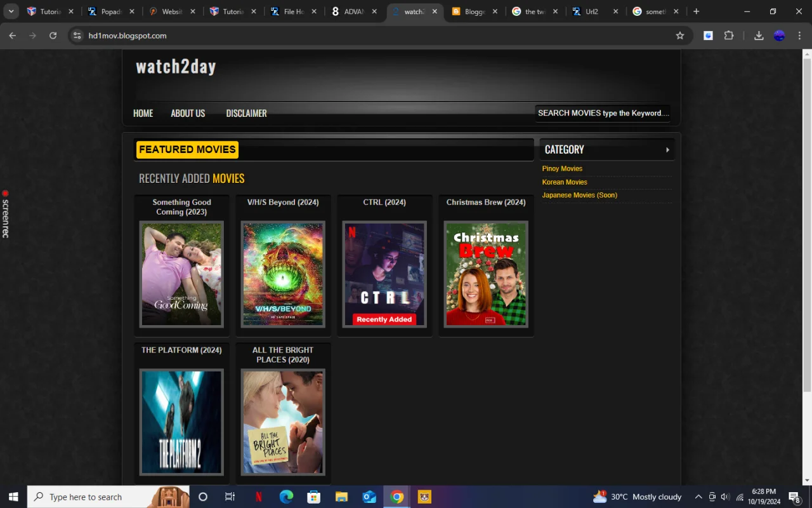Select the Something Good Coming poster
This screenshot has width=812, height=508.
(x=181, y=274)
